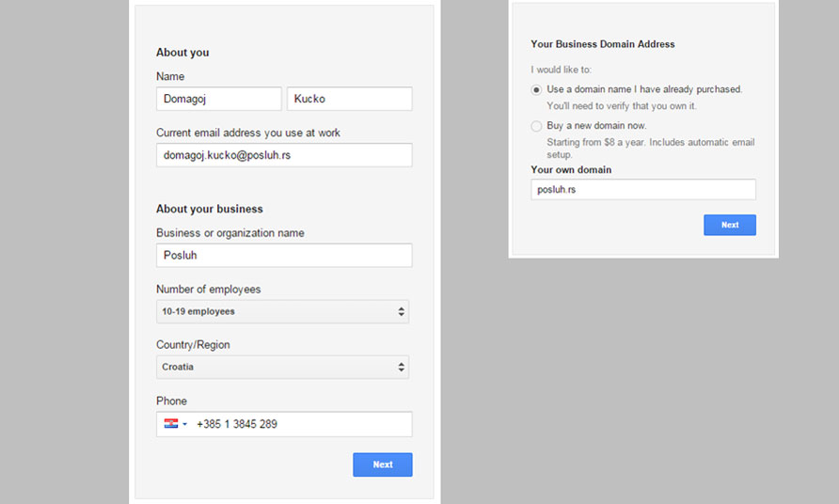Focus the current work email address field
The image size is (839, 504).
pos(284,155)
